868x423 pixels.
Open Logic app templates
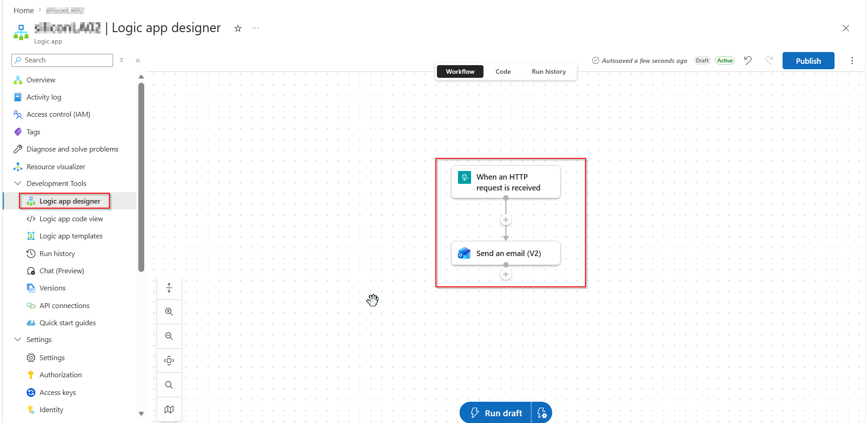click(x=71, y=236)
